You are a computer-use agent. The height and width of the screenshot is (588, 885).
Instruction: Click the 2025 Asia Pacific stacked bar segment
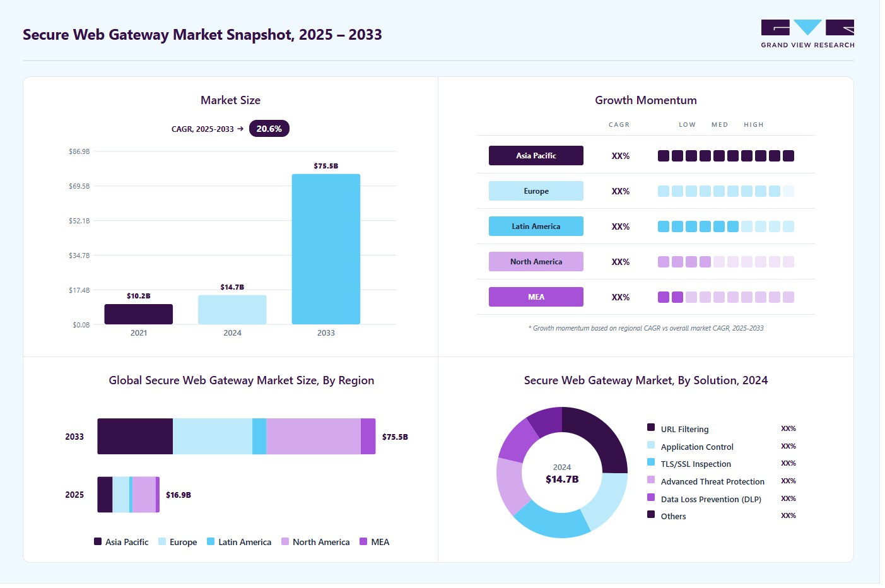pyautogui.click(x=105, y=495)
